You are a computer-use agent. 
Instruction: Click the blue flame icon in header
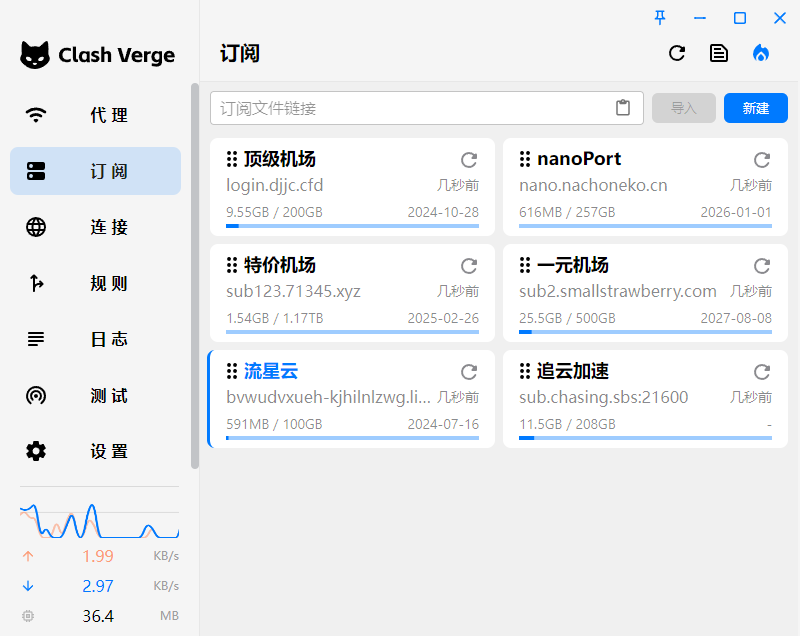pos(761,53)
